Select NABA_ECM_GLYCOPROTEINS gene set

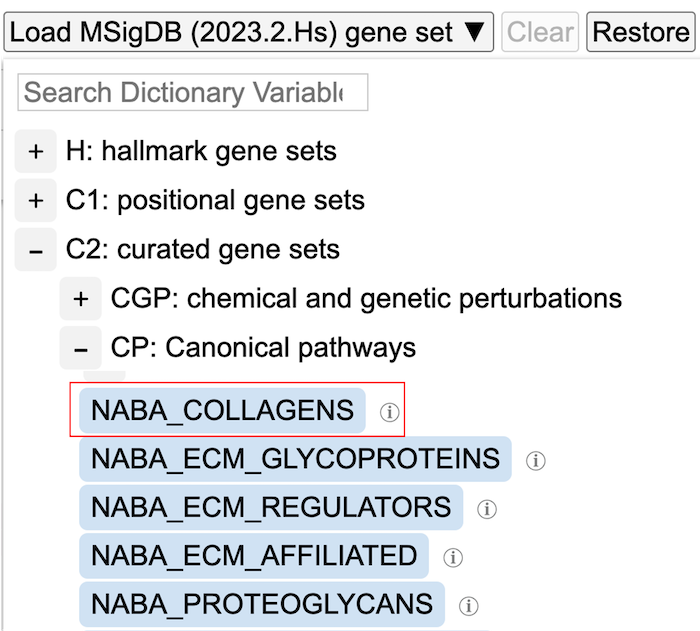tap(295, 459)
